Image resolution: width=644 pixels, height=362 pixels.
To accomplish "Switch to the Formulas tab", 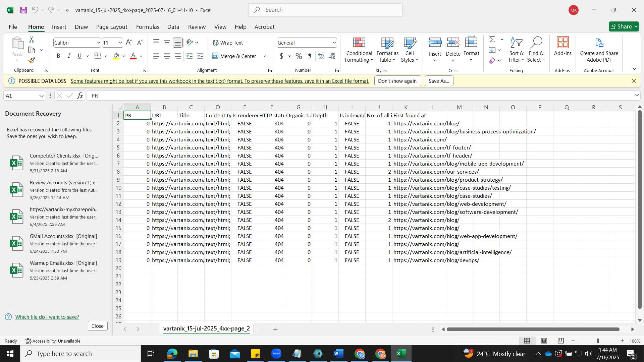I will (x=148, y=27).
